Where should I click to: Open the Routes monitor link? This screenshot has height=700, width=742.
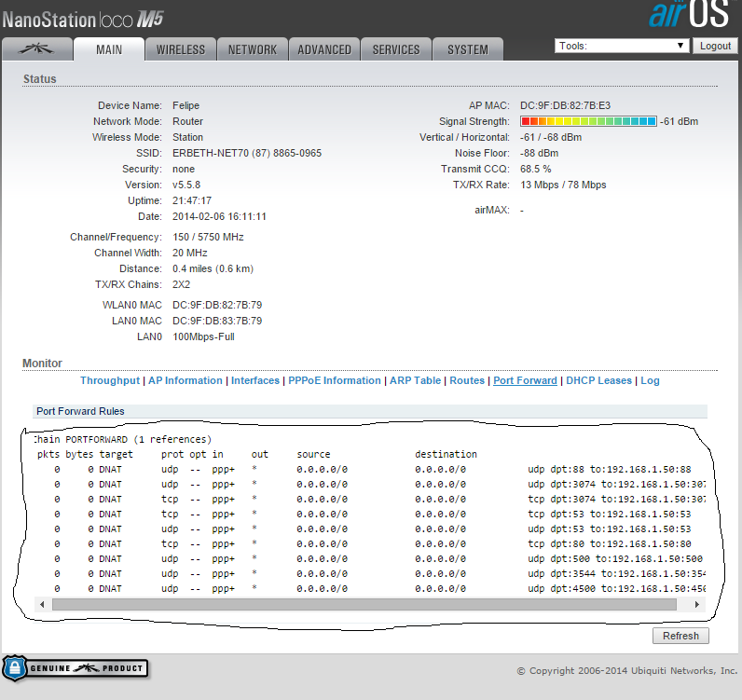tap(467, 380)
